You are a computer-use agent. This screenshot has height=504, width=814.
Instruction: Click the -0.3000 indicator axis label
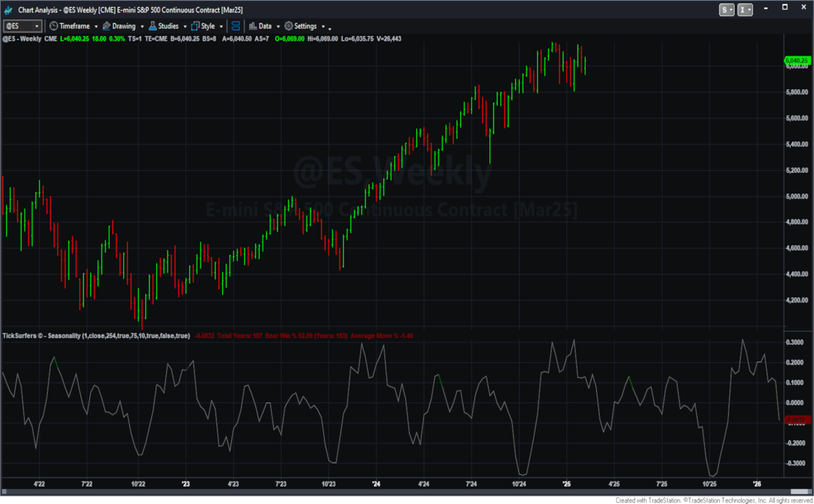click(794, 463)
